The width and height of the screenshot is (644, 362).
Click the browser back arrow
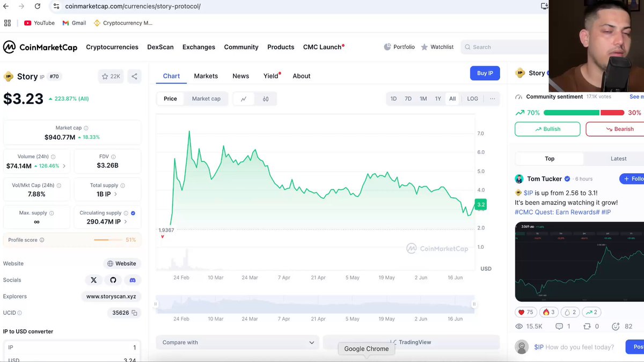pyautogui.click(x=6, y=6)
